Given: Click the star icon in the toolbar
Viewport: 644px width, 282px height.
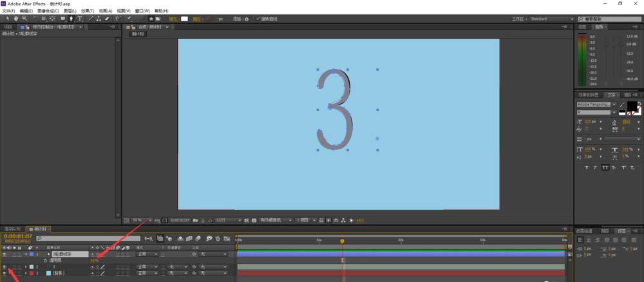Looking at the screenshot, I should [x=151, y=19].
